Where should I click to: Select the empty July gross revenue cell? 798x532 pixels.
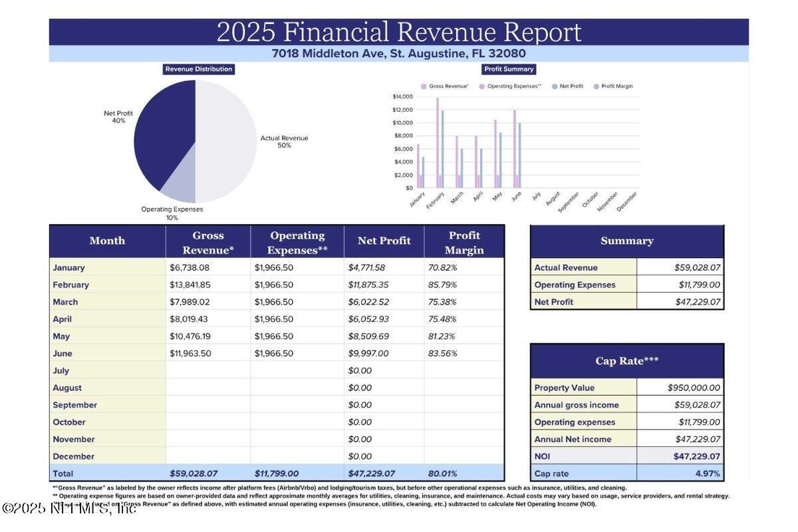[x=207, y=370]
